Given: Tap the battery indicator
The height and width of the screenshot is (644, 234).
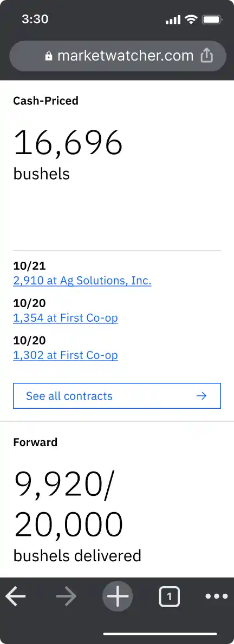Looking at the screenshot, I should point(213,19).
